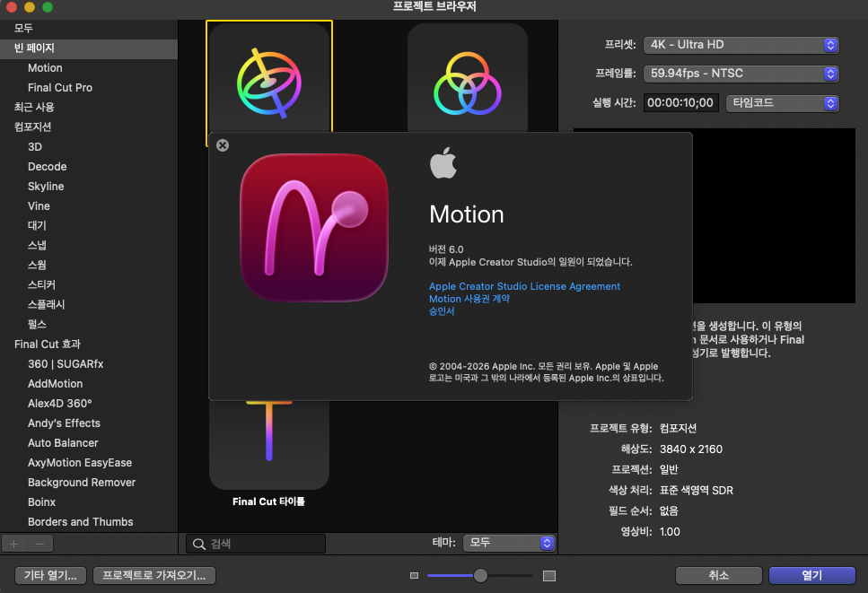Open the 타임코드 dropdown

782,103
